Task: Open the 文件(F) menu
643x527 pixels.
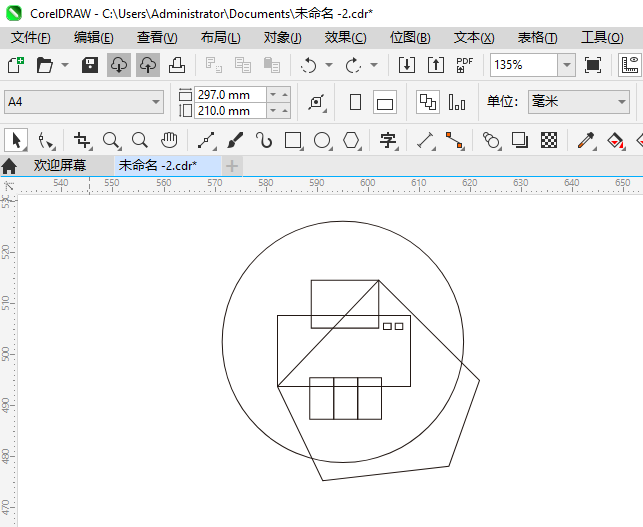Action: [31, 38]
